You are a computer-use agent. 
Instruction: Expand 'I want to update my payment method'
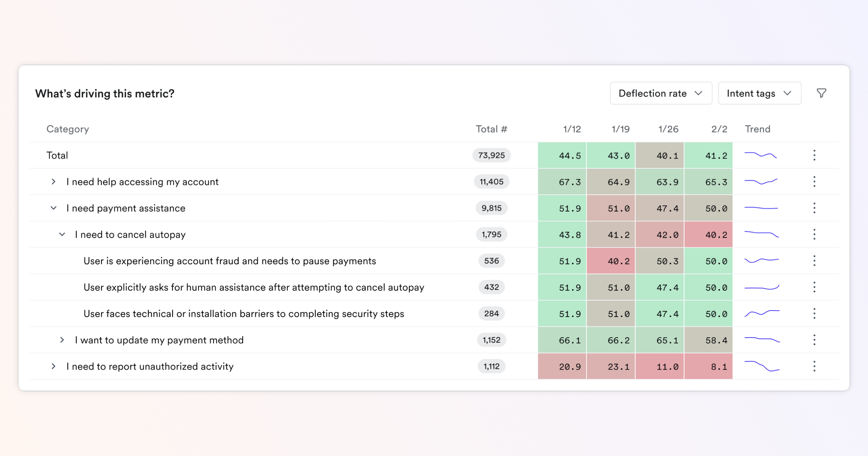click(62, 340)
